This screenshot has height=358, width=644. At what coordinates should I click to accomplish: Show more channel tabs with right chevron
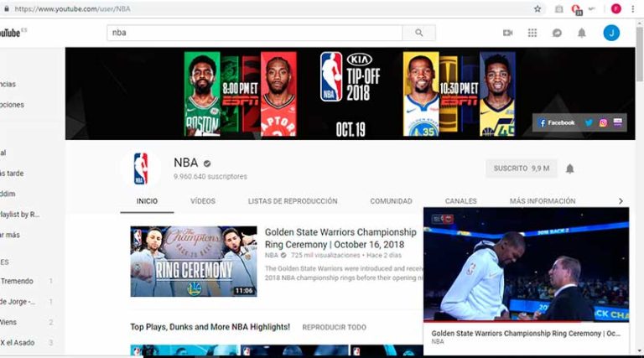point(621,201)
